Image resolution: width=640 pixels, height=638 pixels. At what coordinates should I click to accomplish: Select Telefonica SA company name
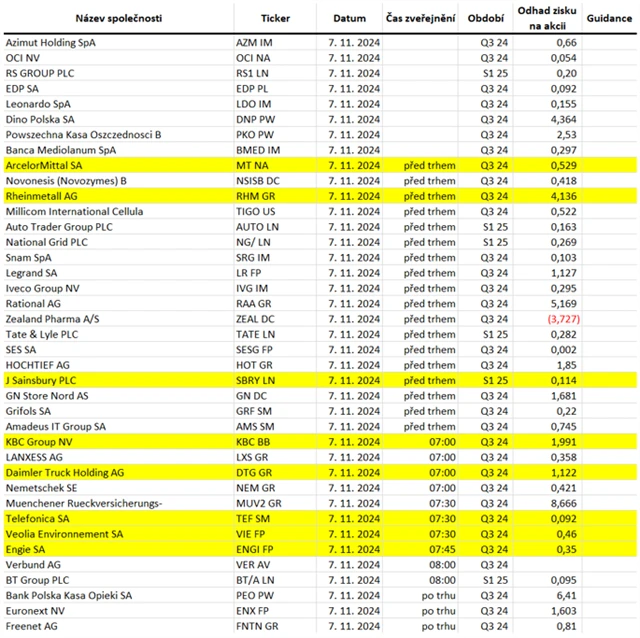(38, 519)
